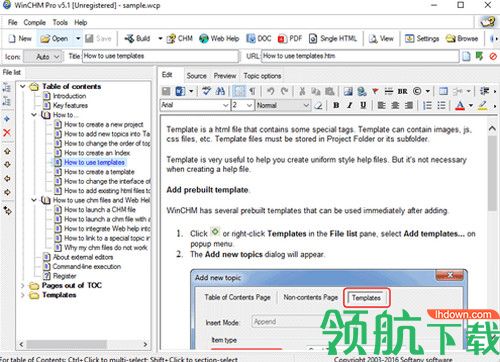Image resolution: width=500 pixels, height=362 pixels.
Task: Select the Introduction topic
Action: click(x=69, y=96)
